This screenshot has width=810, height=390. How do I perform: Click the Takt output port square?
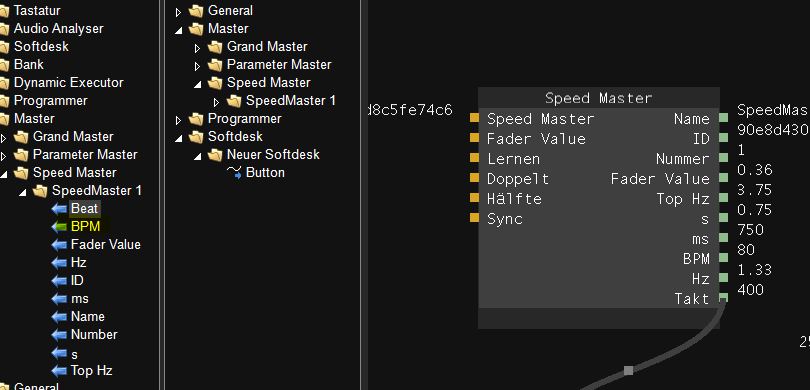[x=723, y=298]
